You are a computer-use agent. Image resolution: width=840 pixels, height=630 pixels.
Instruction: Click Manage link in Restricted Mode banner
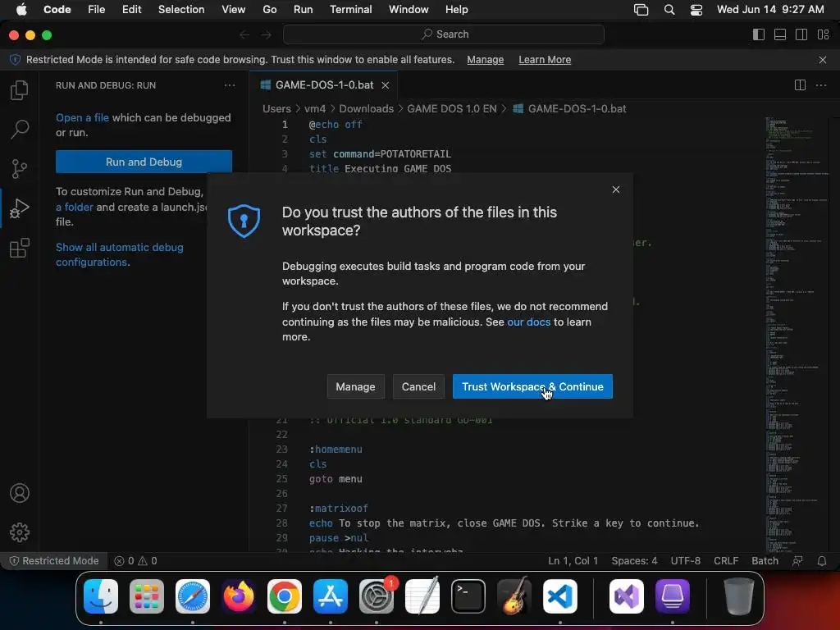point(486,60)
